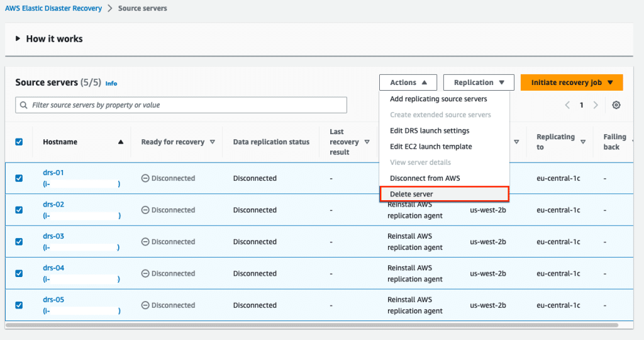Open drs-05 server link
Image resolution: width=644 pixels, height=340 pixels.
53,299
